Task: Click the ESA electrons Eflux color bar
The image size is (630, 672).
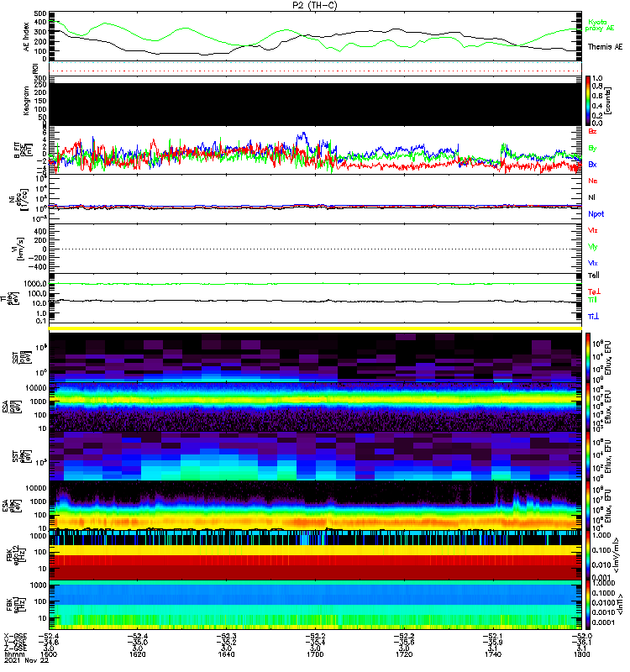Action: point(588,506)
